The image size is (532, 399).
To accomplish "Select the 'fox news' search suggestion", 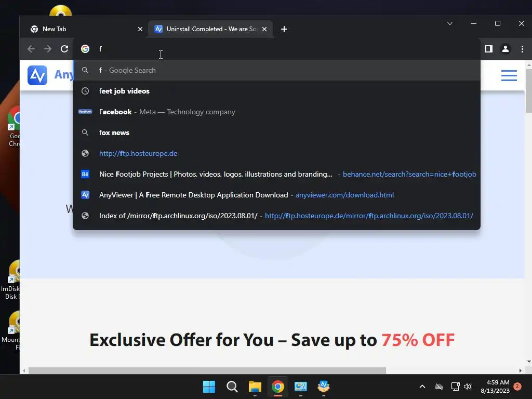I will pyautogui.click(x=276, y=132).
